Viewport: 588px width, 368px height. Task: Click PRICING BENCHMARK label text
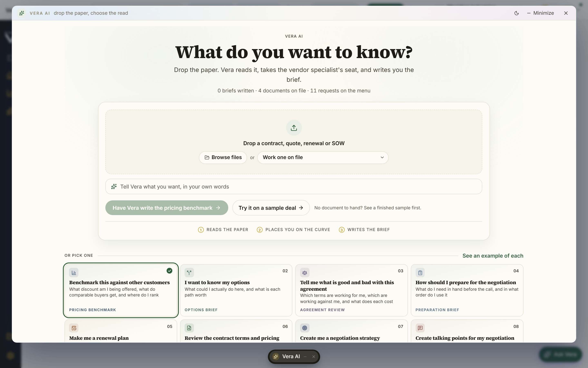pyautogui.click(x=92, y=310)
